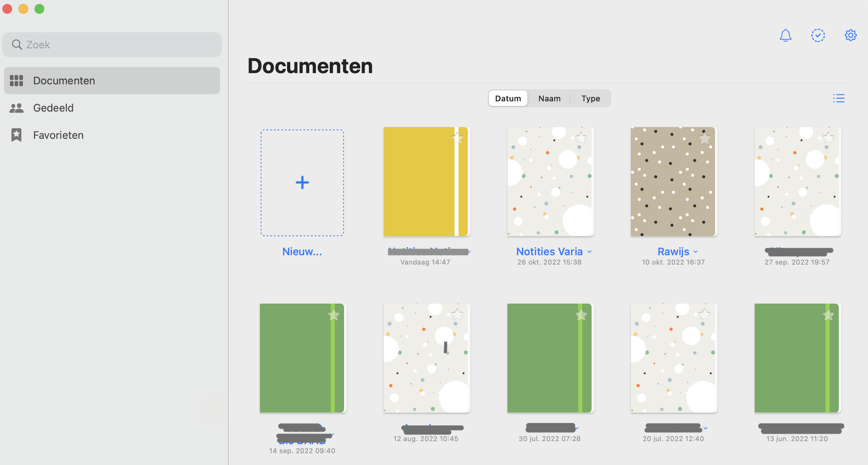This screenshot has height=465, width=868.
Task: Open the settings gear icon
Action: pos(851,35)
